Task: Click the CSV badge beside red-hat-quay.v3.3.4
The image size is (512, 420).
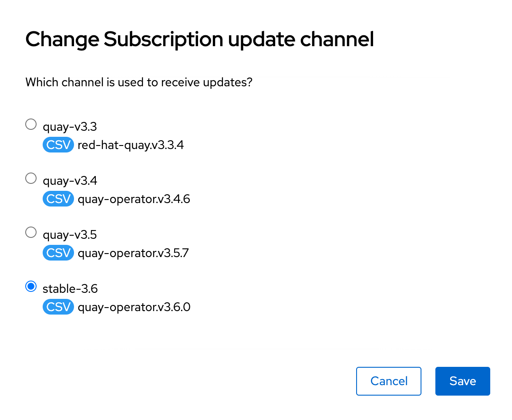Action: point(58,145)
